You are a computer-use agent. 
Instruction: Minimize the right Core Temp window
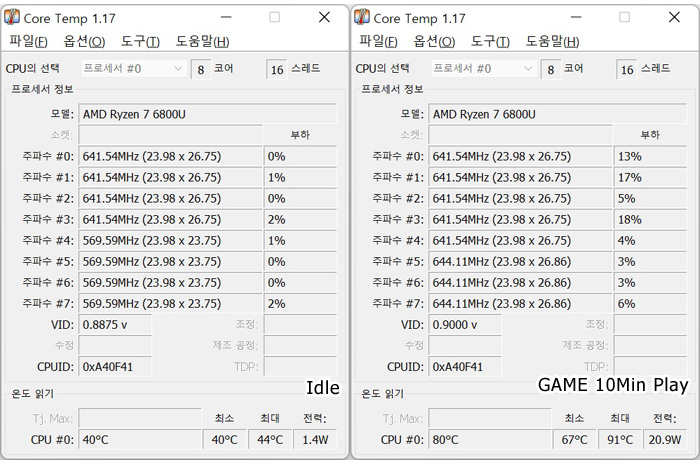point(577,17)
